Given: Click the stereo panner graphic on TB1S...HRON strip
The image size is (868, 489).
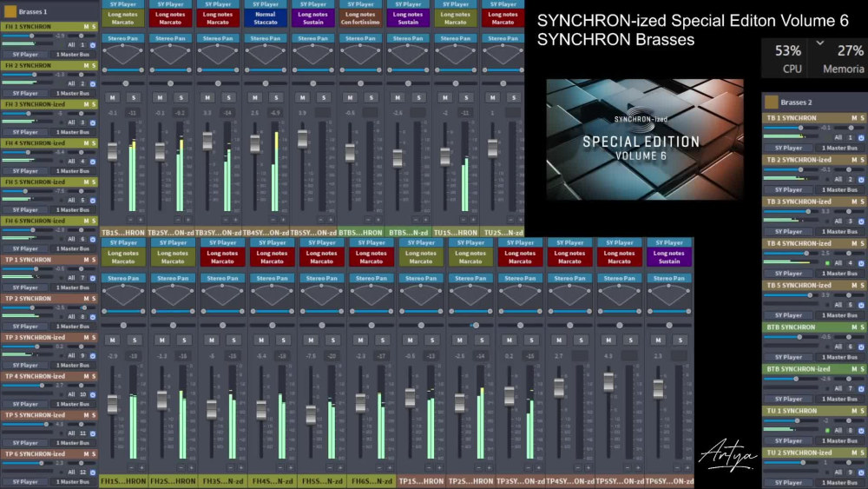Looking at the screenshot, I should tap(123, 56).
